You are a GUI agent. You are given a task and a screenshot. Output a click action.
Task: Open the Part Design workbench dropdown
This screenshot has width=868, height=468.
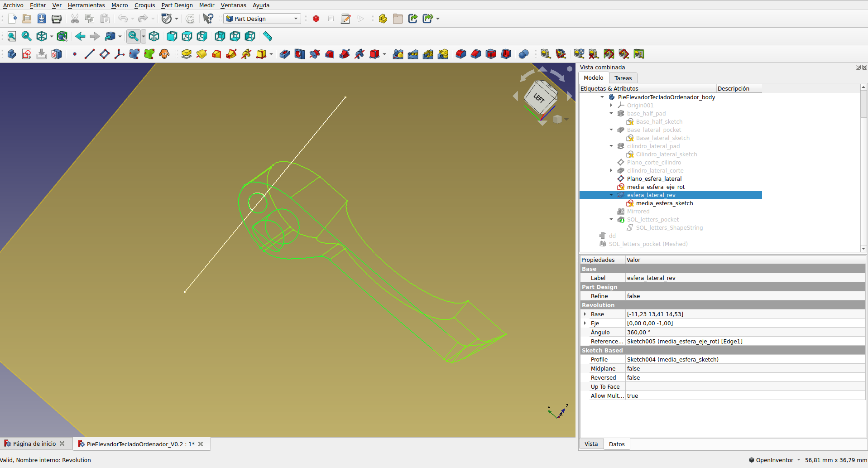point(296,19)
